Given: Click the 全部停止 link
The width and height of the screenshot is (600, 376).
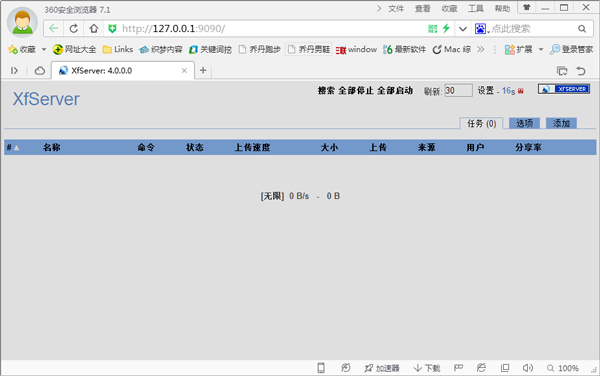Looking at the screenshot, I should pos(355,90).
